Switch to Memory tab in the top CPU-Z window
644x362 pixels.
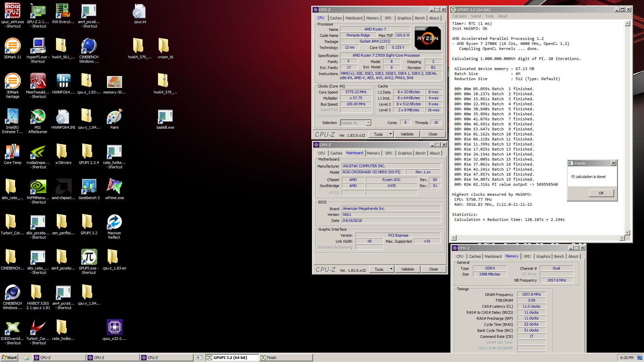pyautogui.click(x=372, y=18)
